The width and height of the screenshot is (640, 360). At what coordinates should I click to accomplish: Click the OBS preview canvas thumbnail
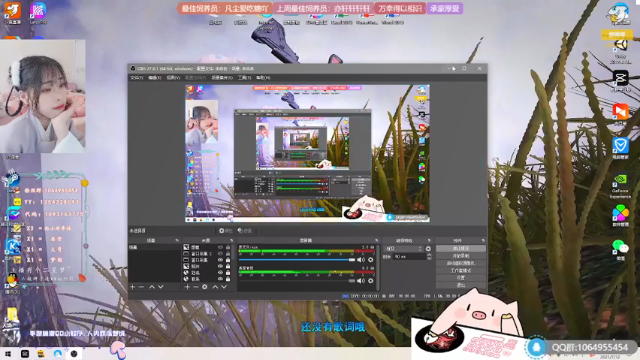click(307, 153)
